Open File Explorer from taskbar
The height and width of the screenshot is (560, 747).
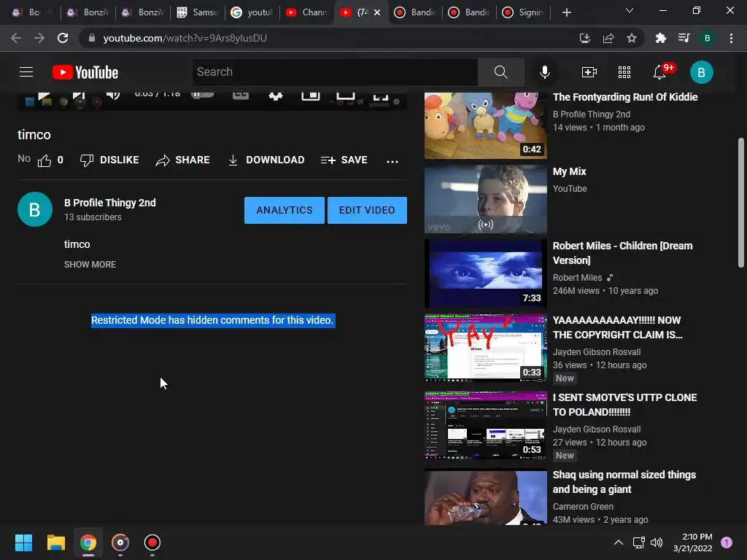(55, 542)
